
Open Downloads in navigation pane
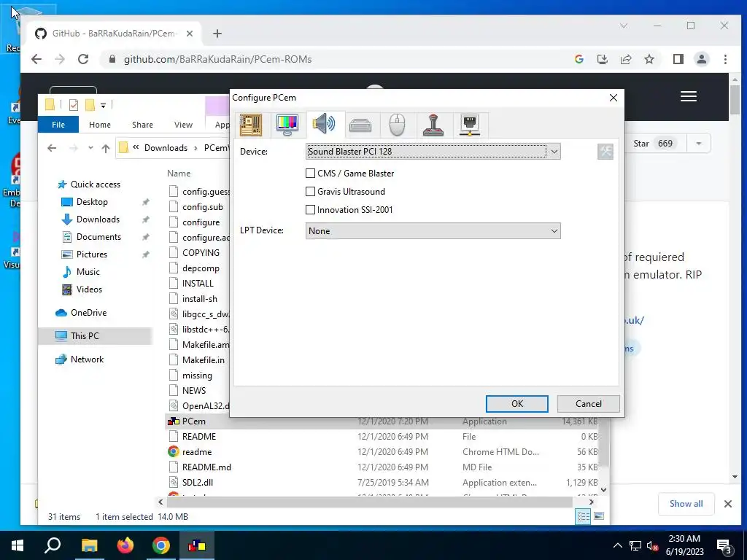click(x=98, y=219)
